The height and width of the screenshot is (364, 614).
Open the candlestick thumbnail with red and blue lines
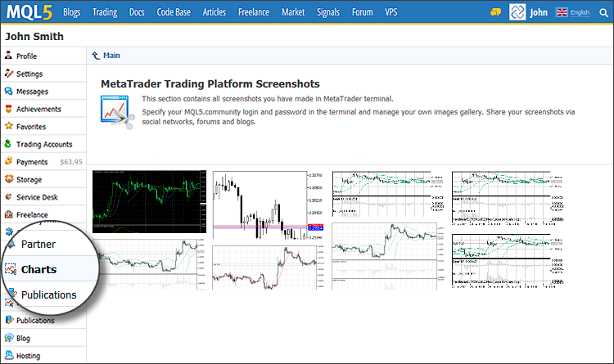(x=268, y=205)
